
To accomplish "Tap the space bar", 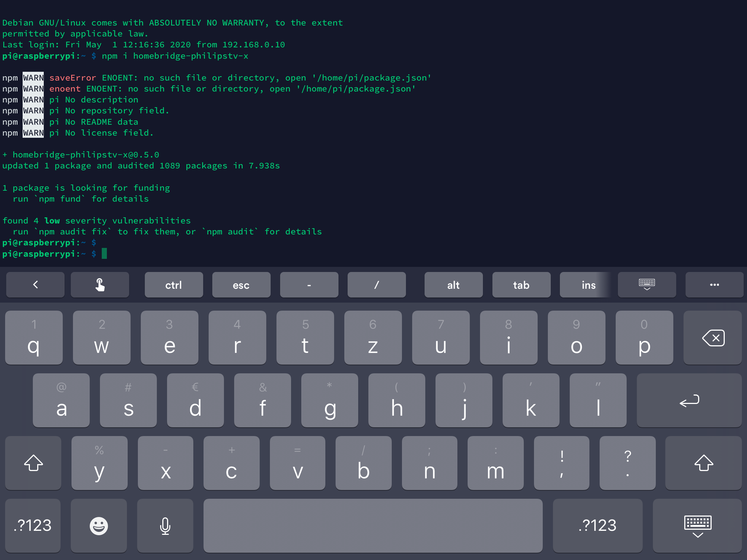I will click(373, 525).
